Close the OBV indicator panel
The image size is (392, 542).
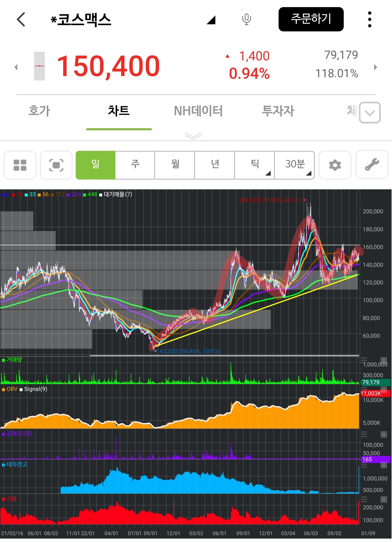click(384, 389)
